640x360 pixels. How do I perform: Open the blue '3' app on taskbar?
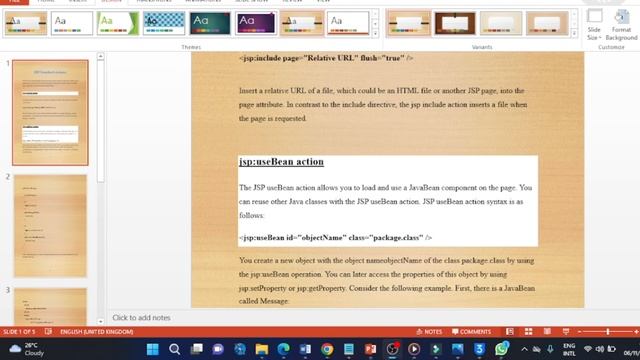coord(480,349)
